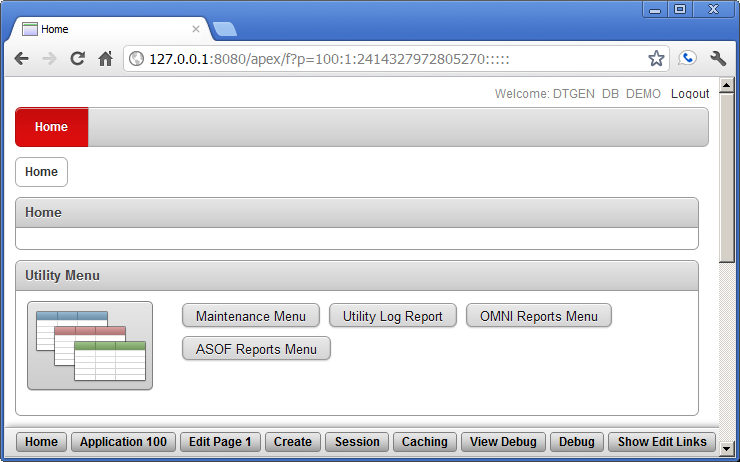The image size is (740, 462).
Task: Go back with the browser back arrow
Action: [22, 59]
